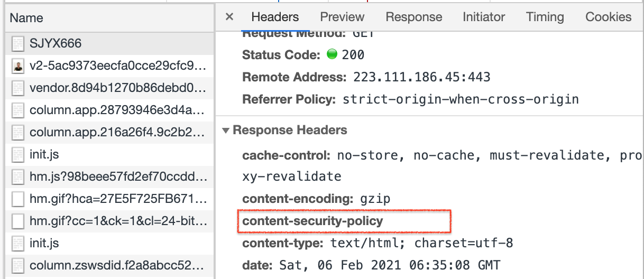The width and height of the screenshot is (644, 279).
Task: Open the Response tab
Action: click(413, 17)
